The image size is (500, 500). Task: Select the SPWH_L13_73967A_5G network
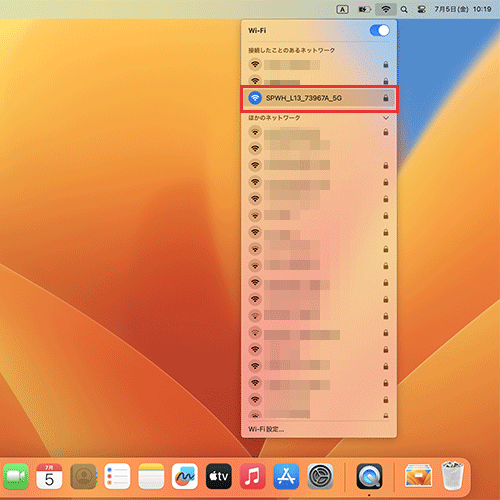[x=319, y=98]
